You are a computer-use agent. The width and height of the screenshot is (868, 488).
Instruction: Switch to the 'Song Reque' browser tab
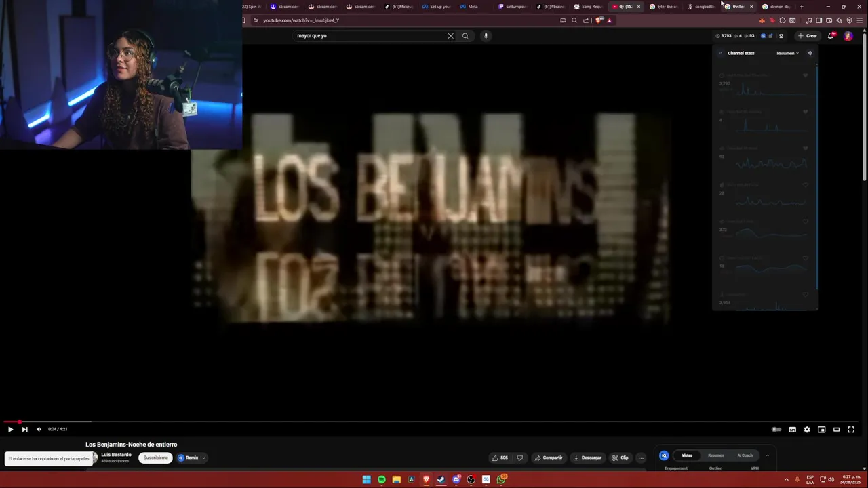[588, 7]
